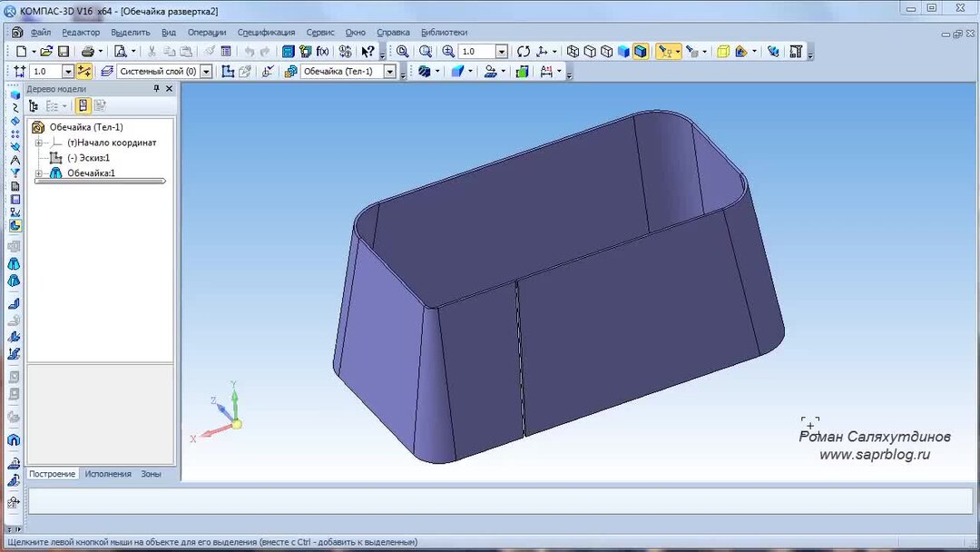The height and width of the screenshot is (552, 980).
Task: Open the Сервис menu
Action: click(x=320, y=33)
